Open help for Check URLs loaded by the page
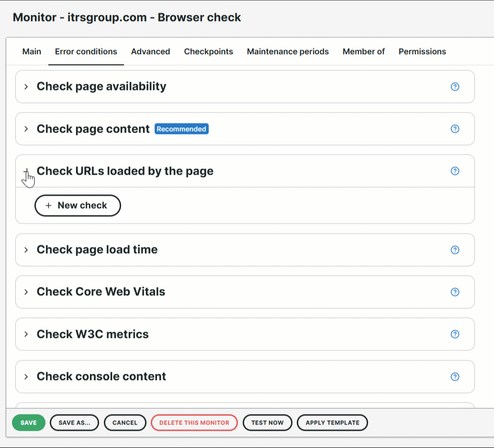 coord(455,171)
